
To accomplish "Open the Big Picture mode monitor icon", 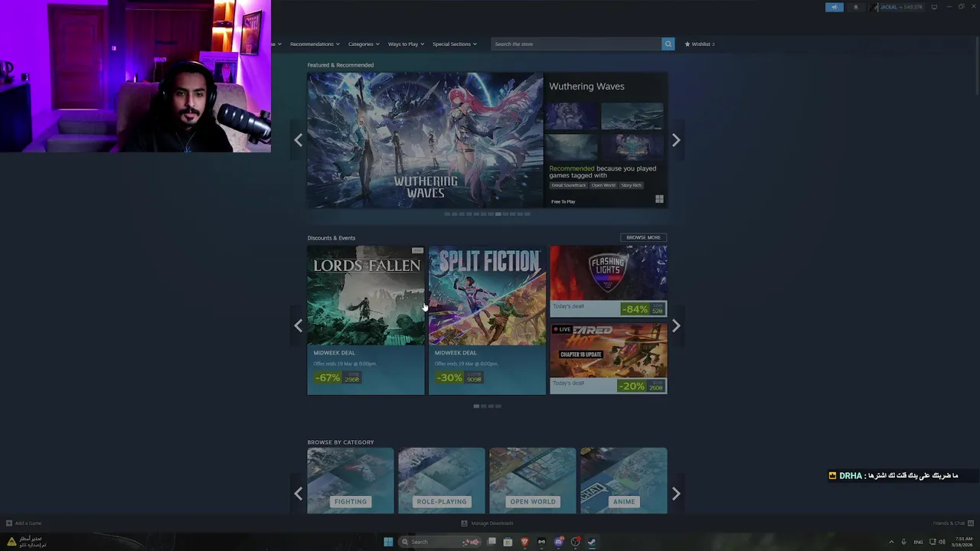I will pos(933,7).
